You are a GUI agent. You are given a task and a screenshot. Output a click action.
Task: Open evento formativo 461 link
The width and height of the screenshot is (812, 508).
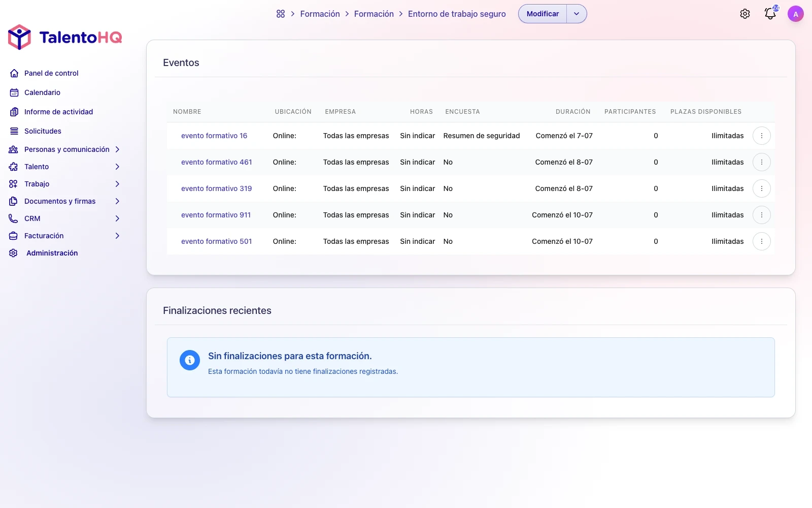click(x=217, y=162)
